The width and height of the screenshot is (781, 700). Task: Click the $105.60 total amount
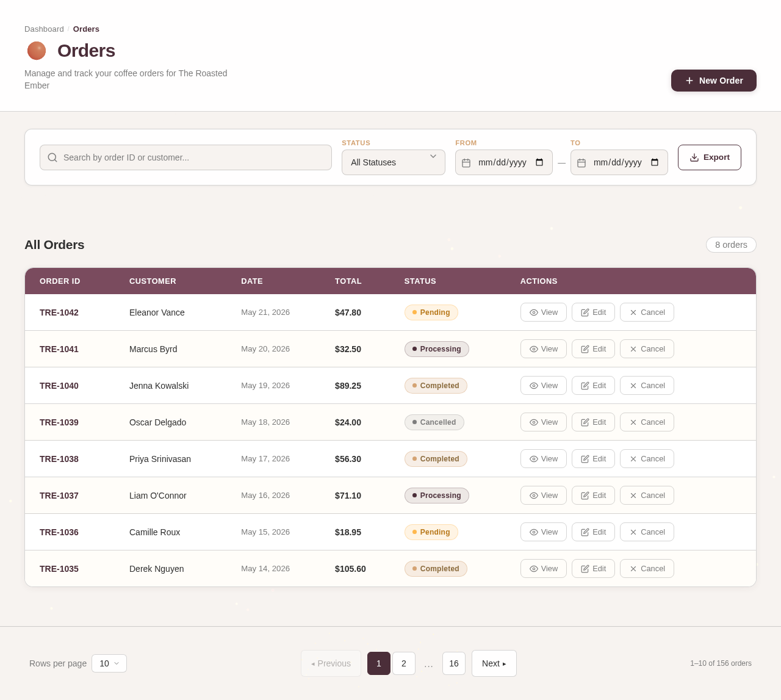tap(350, 569)
